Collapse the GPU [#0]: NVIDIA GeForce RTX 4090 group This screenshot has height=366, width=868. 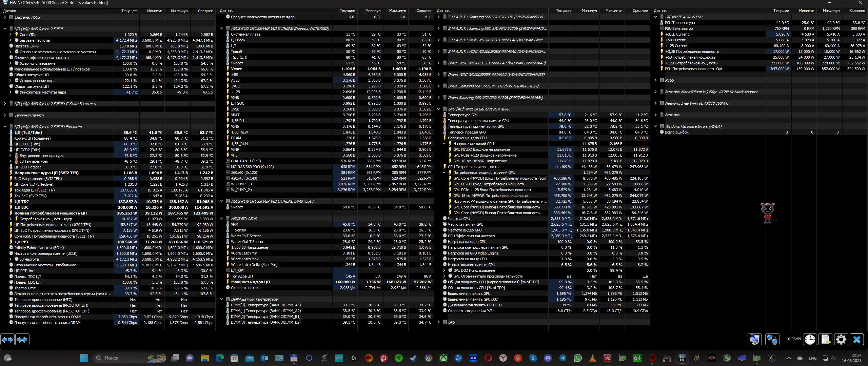tap(438, 109)
